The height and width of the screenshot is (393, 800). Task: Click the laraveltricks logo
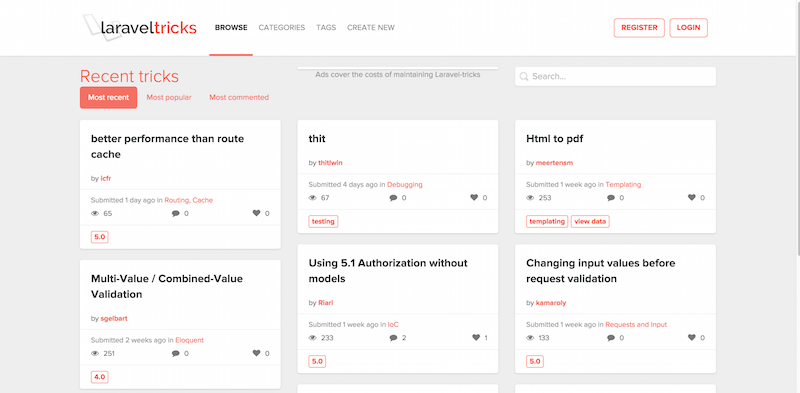[x=140, y=27]
